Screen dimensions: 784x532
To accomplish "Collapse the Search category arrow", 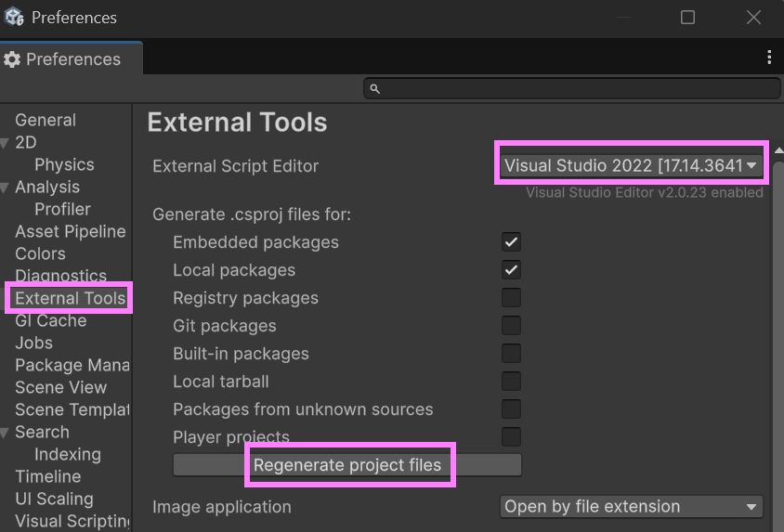I will pyautogui.click(x=5, y=433).
